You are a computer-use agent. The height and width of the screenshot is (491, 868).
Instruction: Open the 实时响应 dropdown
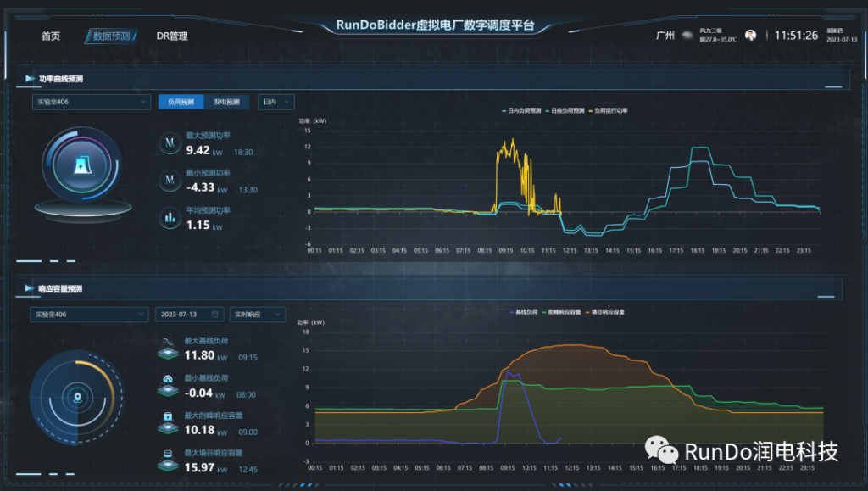tap(258, 315)
